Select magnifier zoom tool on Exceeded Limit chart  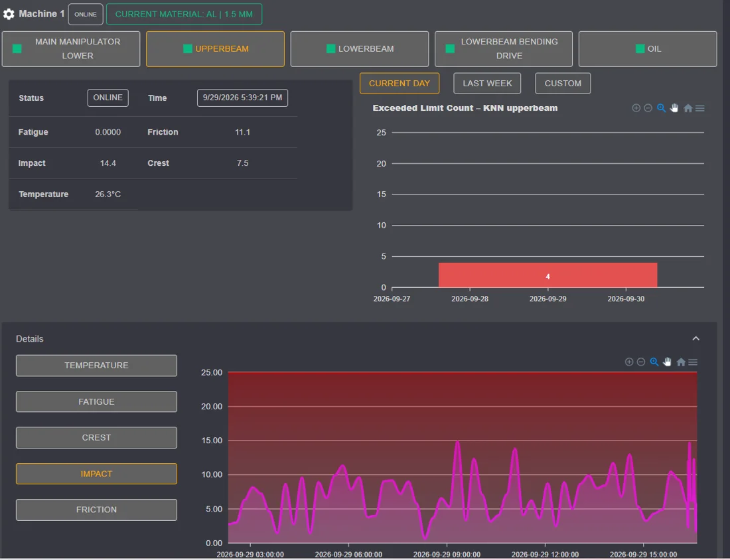661,108
